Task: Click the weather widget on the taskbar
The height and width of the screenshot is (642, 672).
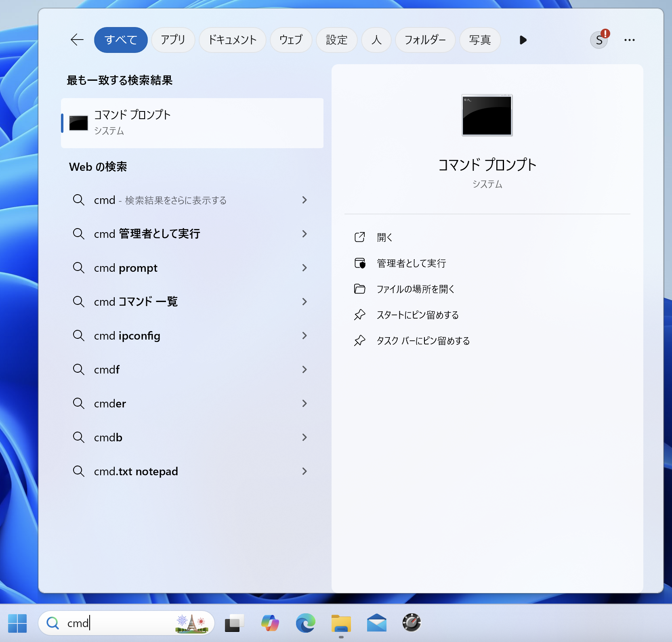Action: (192, 623)
